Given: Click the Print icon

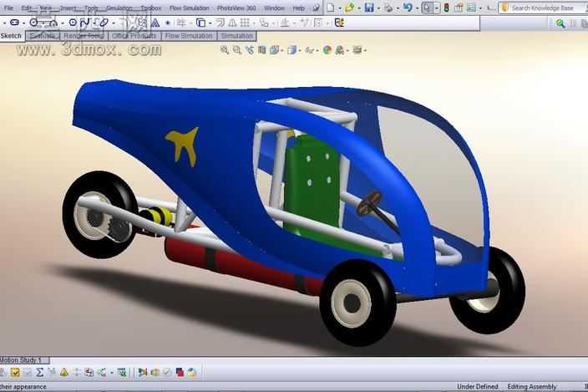Looking at the screenshot, I should tap(388, 8).
